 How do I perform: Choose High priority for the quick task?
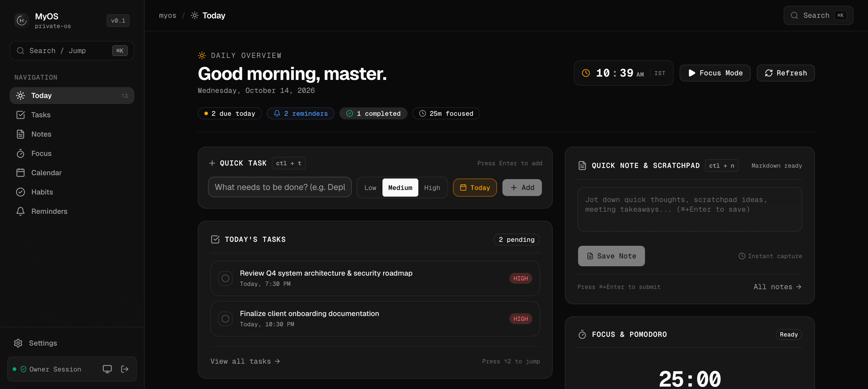point(432,188)
